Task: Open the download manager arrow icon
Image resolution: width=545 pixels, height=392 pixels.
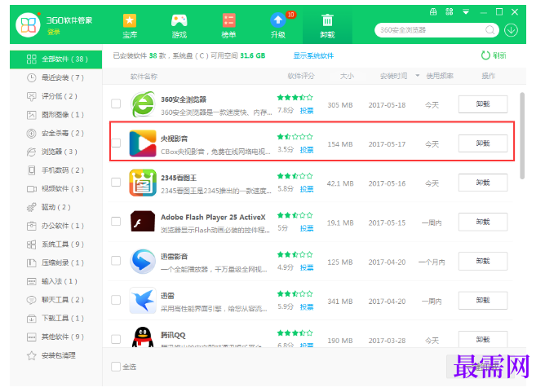Action: click(x=511, y=30)
